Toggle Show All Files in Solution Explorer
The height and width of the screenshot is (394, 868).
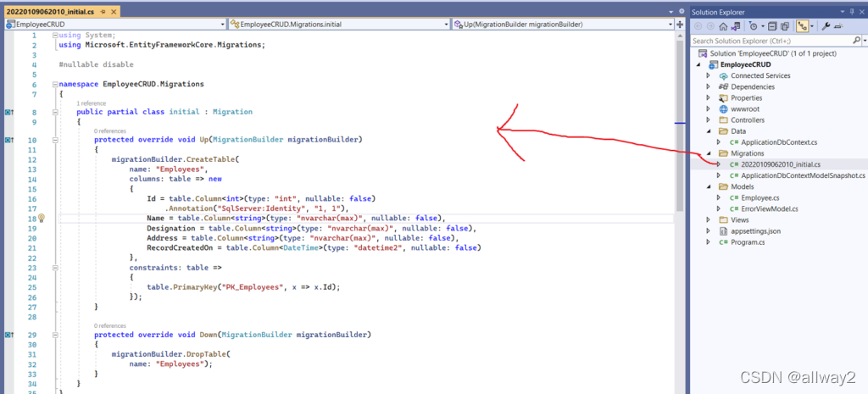click(785, 26)
